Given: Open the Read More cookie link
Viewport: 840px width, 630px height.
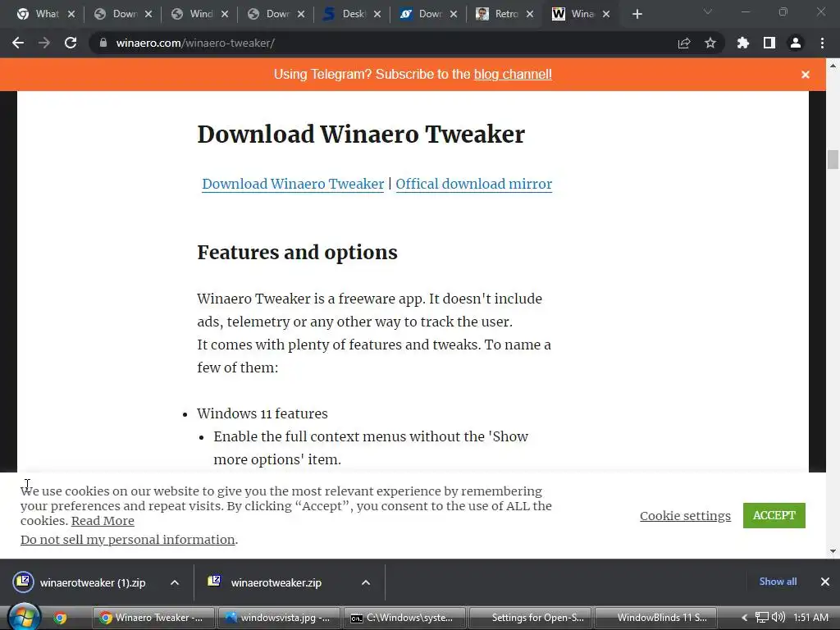Looking at the screenshot, I should coord(103,521).
